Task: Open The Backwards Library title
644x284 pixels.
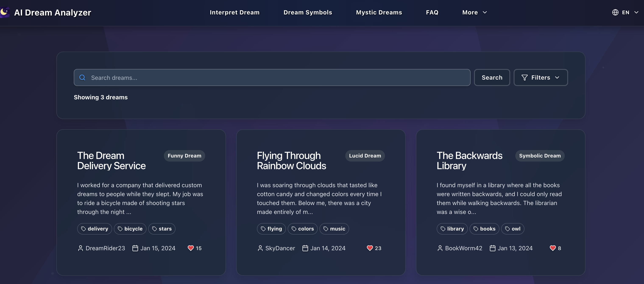Action: point(470,161)
